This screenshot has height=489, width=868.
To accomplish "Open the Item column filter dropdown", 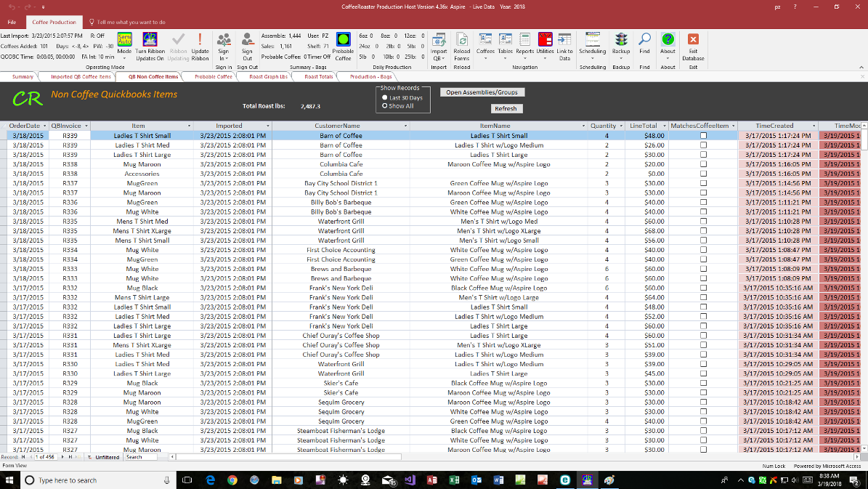I will click(189, 126).
